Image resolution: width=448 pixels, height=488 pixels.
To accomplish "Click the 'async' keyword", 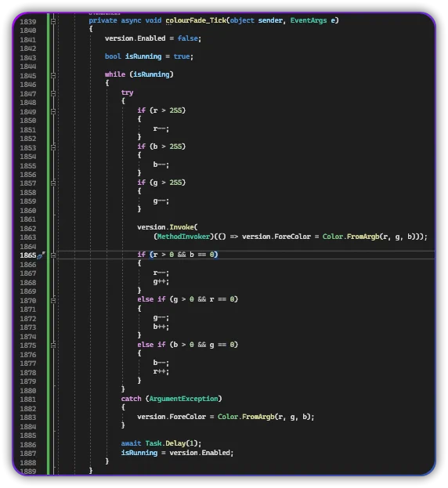I will pos(131,20).
